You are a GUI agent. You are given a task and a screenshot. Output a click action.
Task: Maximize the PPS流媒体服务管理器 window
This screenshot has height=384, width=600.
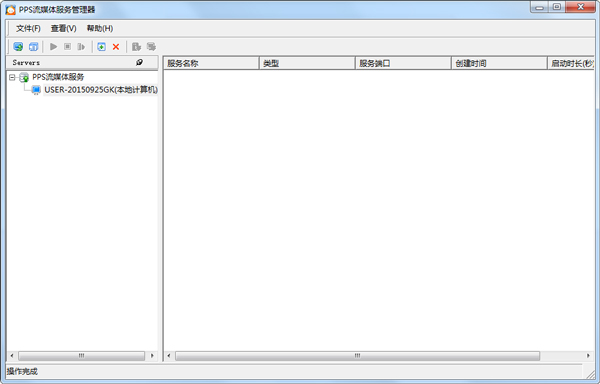point(557,7)
